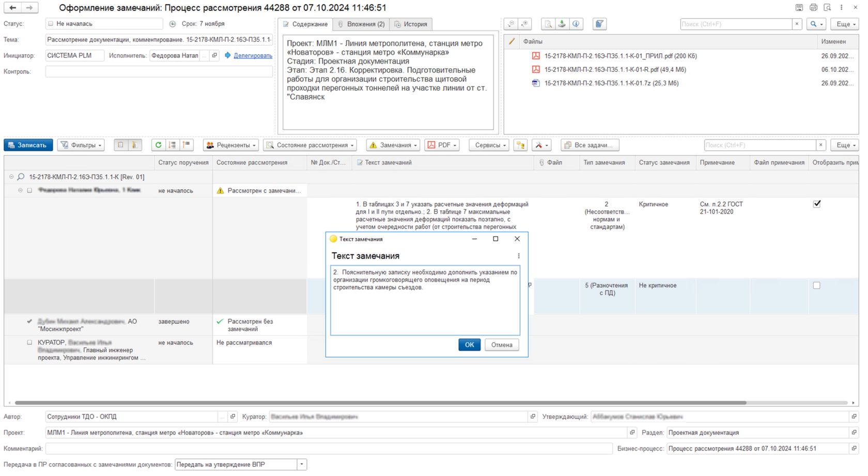Click the Делегировать link
Image resolution: width=868 pixels, height=476 pixels.
(253, 56)
